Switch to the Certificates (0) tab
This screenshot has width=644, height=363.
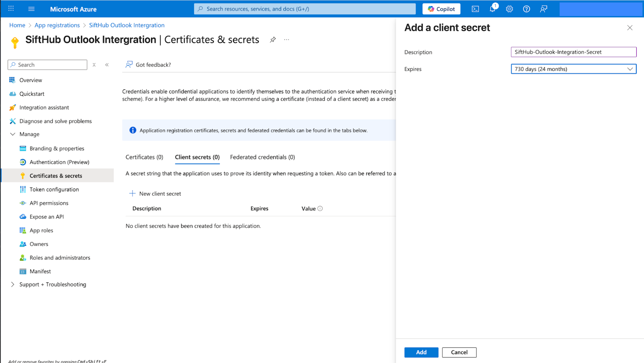144,157
